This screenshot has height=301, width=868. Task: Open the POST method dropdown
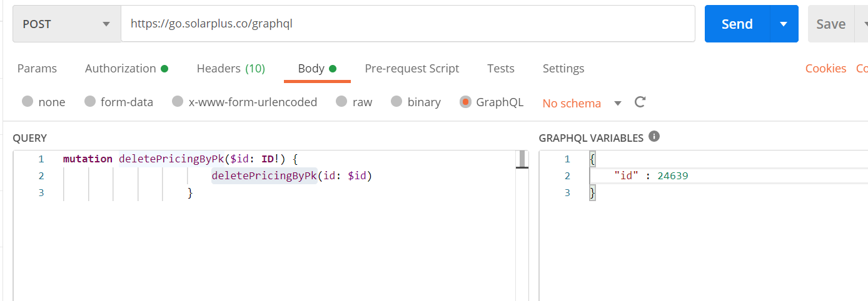[x=66, y=24]
